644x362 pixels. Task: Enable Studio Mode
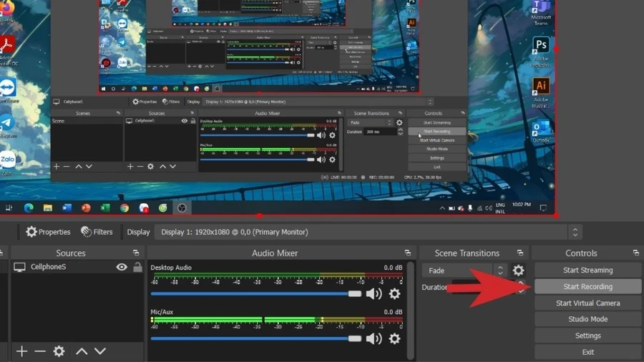(587, 319)
